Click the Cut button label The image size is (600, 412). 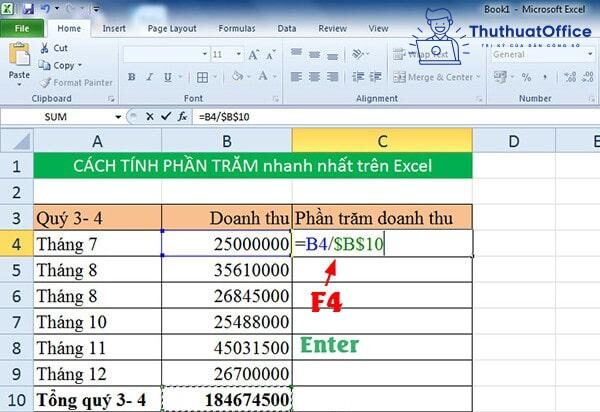pyautogui.click(x=60, y=48)
